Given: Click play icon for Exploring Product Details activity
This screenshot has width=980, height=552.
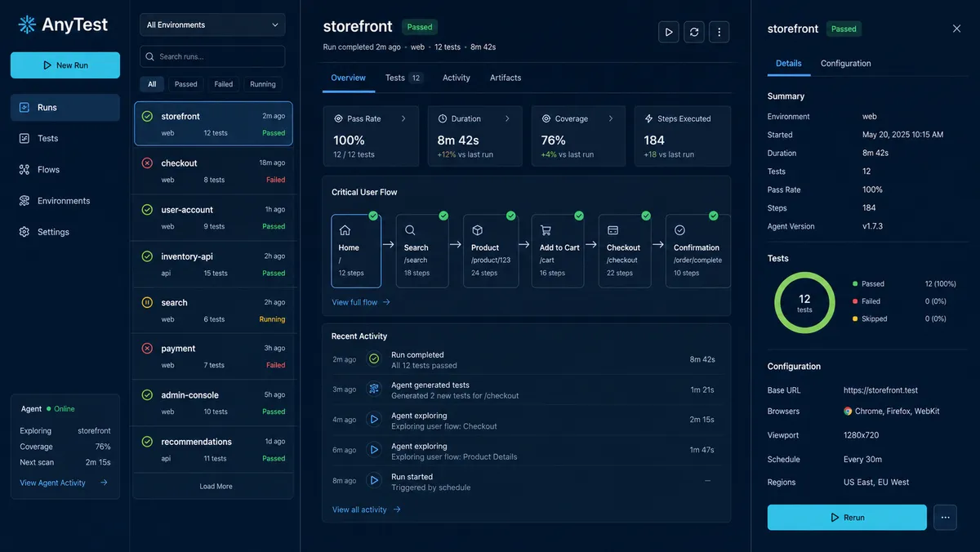Looking at the screenshot, I should click(x=374, y=450).
